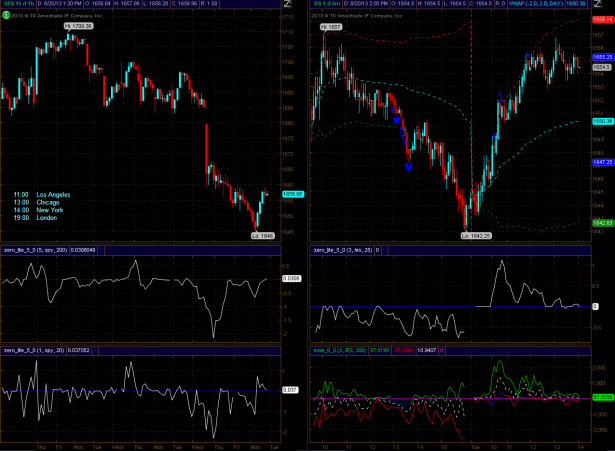
Task: Click the SPX 15 d 1h symbol label
Action: pyautogui.click(x=18, y=4)
